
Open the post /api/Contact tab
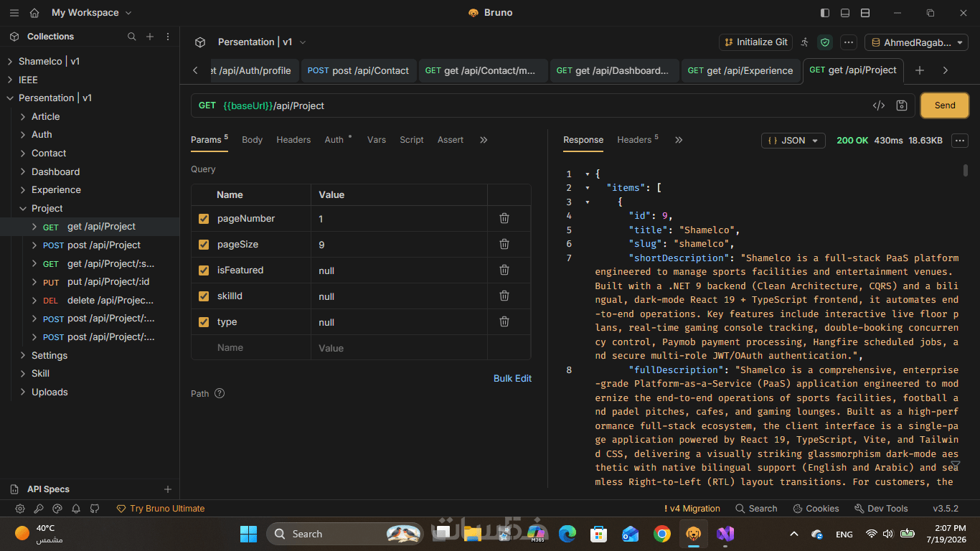(x=358, y=70)
